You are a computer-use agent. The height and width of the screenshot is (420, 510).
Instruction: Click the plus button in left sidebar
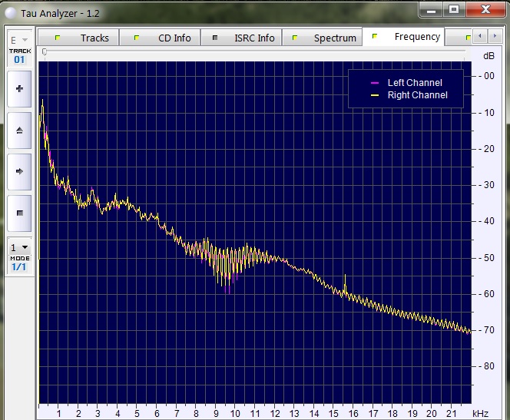19,89
